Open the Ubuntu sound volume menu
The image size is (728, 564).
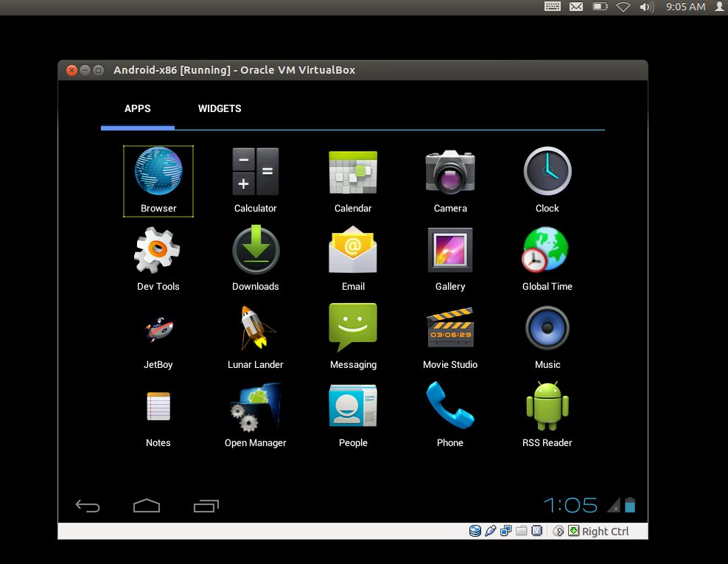point(647,7)
